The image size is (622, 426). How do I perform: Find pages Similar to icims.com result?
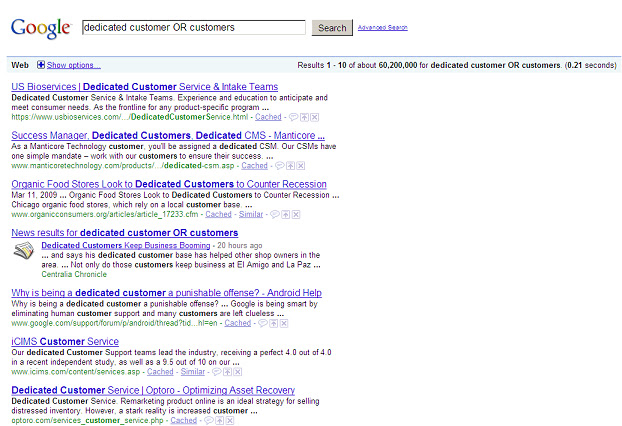click(193, 372)
